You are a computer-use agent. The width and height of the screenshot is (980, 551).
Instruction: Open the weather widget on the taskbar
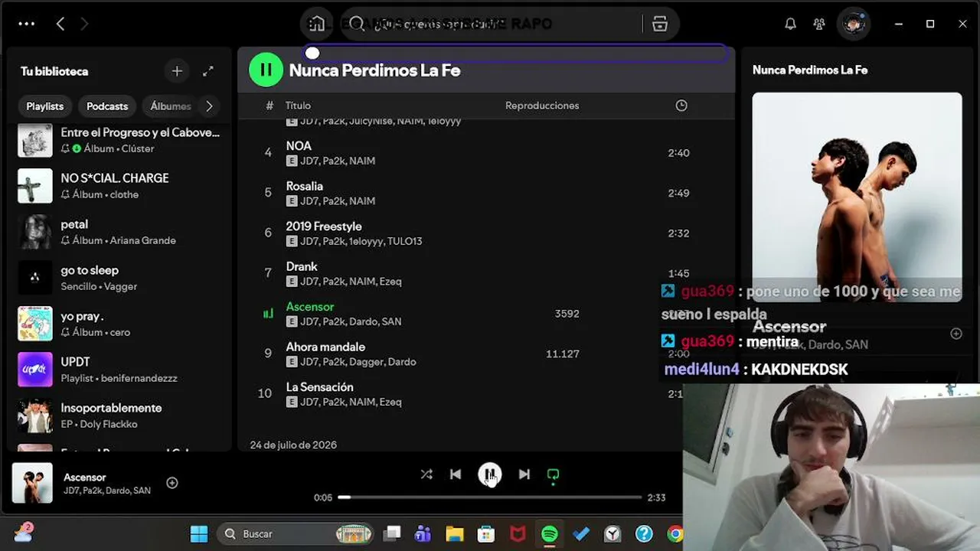pos(23,533)
